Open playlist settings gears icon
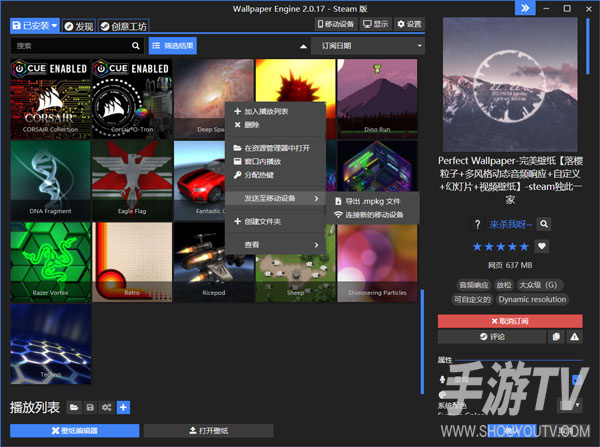The image size is (600, 447). click(x=107, y=408)
